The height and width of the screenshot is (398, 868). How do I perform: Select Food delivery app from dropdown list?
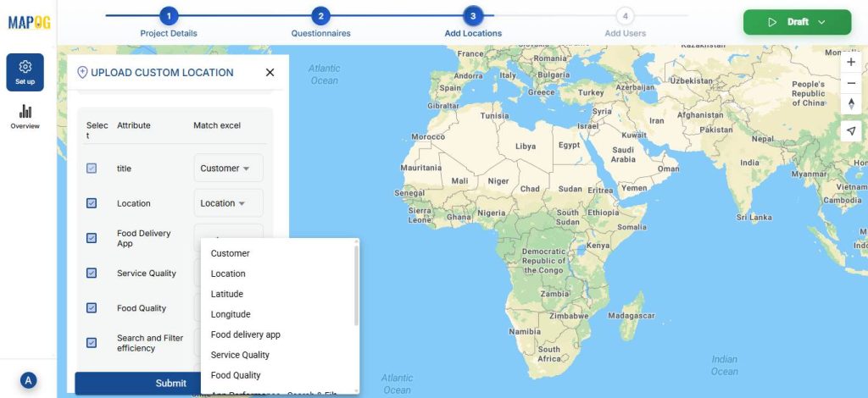click(245, 334)
